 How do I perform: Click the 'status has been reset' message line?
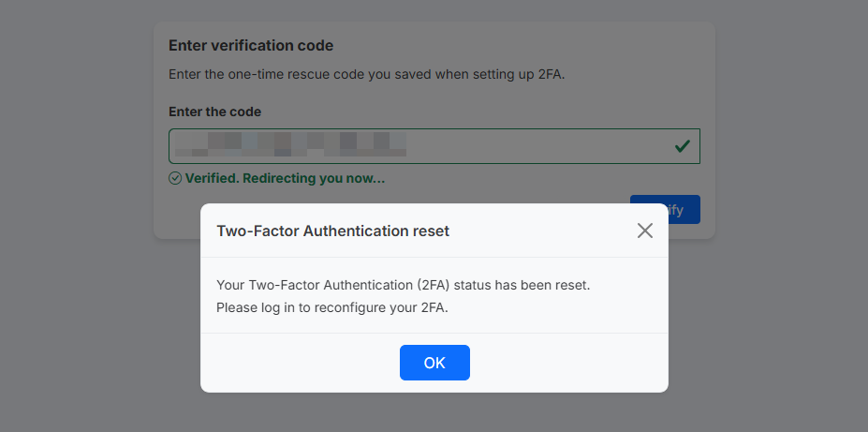[x=404, y=285]
